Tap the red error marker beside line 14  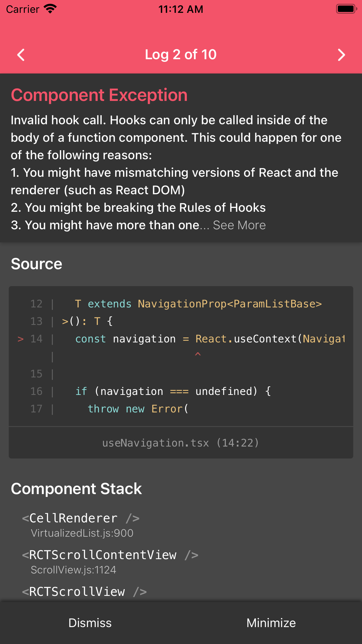point(20,339)
